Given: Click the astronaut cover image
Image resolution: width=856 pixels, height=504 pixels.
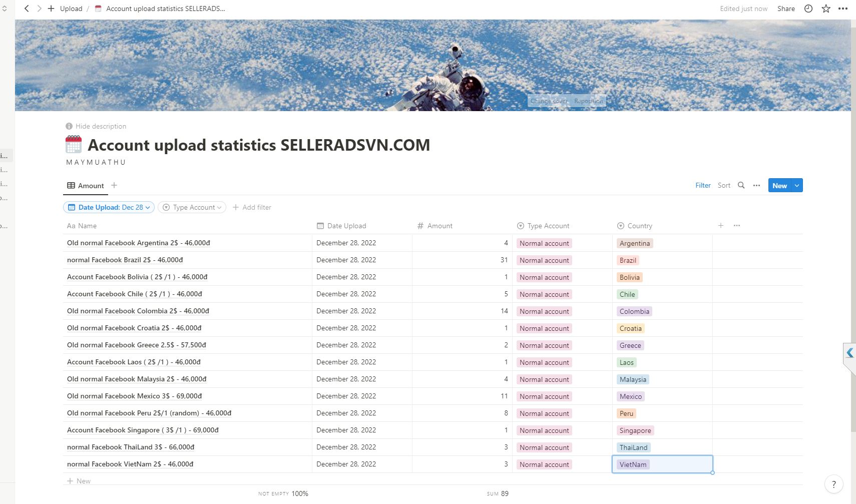Looking at the screenshot, I should (433, 65).
